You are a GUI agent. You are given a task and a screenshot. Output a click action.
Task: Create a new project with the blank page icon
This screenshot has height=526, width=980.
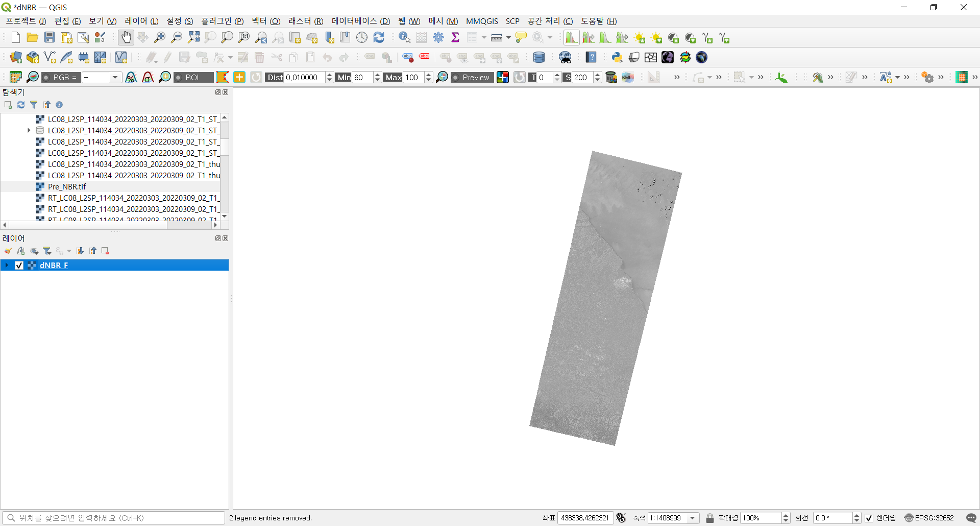pyautogui.click(x=16, y=37)
